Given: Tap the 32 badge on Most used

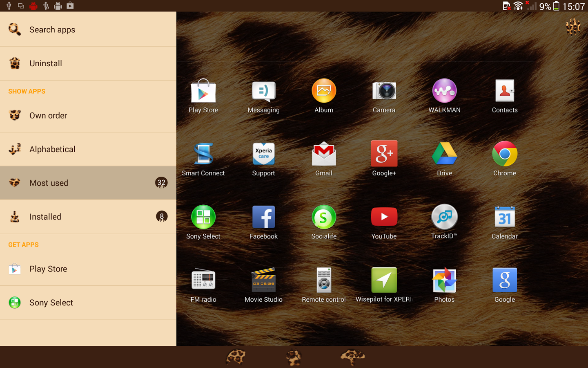Looking at the screenshot, I should [161, 183].
